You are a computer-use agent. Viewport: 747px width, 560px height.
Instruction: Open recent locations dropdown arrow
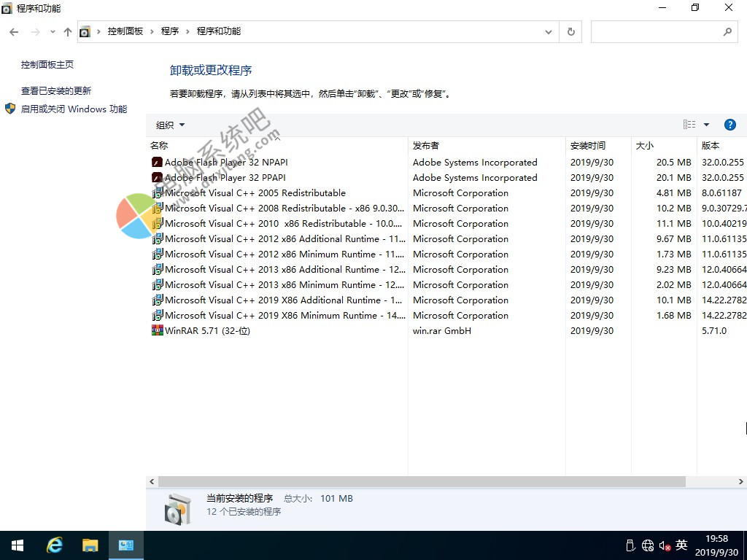click(53, 31)
